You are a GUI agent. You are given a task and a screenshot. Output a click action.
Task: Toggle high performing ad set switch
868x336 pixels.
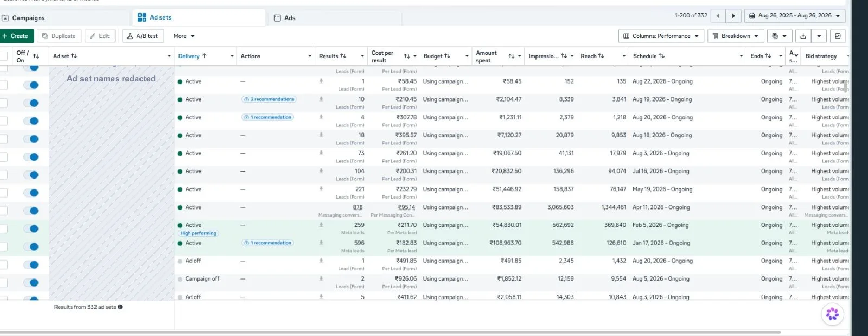tap(31, 229)
